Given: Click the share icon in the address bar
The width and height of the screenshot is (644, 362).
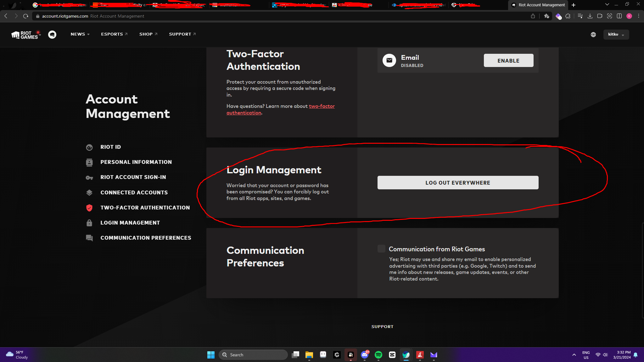Looking at the screenshot, I should [533, 16].
